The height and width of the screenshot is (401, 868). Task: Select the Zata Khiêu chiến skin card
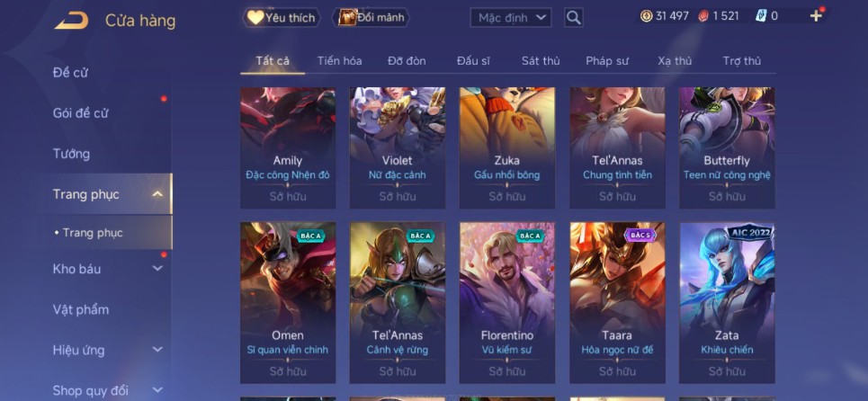[x=727, y=302]
